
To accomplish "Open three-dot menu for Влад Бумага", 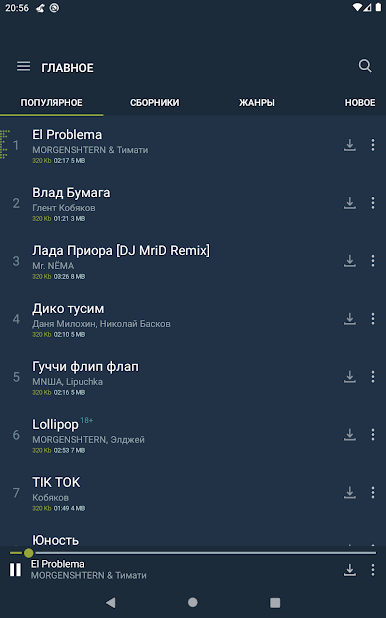I will tap(373, 203).
